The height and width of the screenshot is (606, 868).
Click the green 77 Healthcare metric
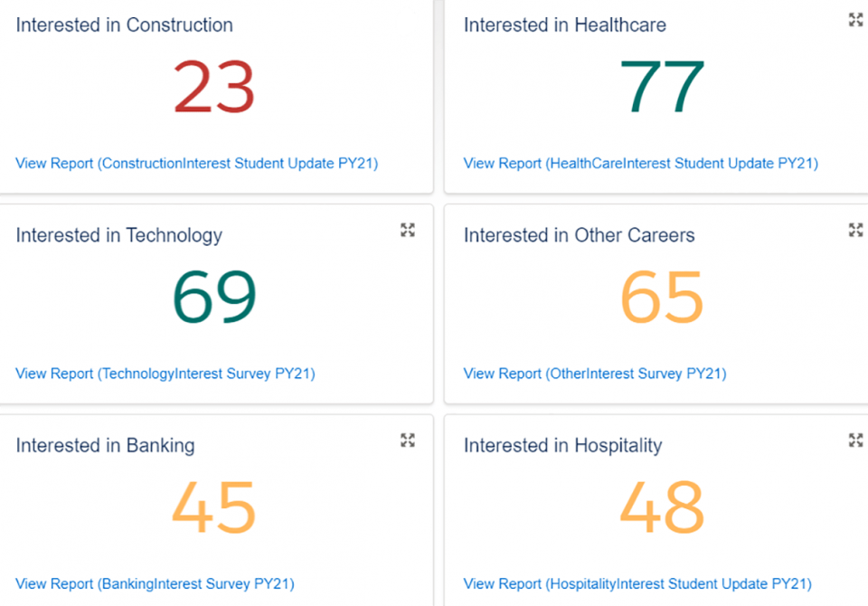[662, 88]
